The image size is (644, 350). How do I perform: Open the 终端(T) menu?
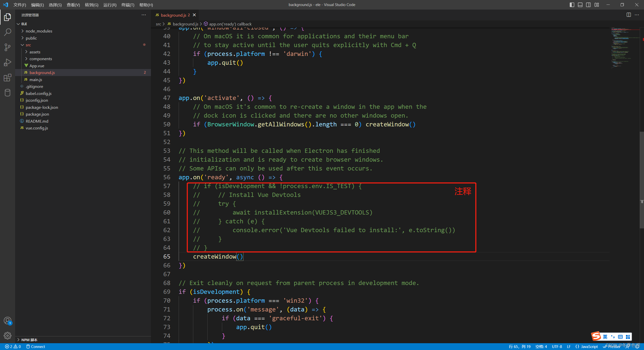coord(128,5)
